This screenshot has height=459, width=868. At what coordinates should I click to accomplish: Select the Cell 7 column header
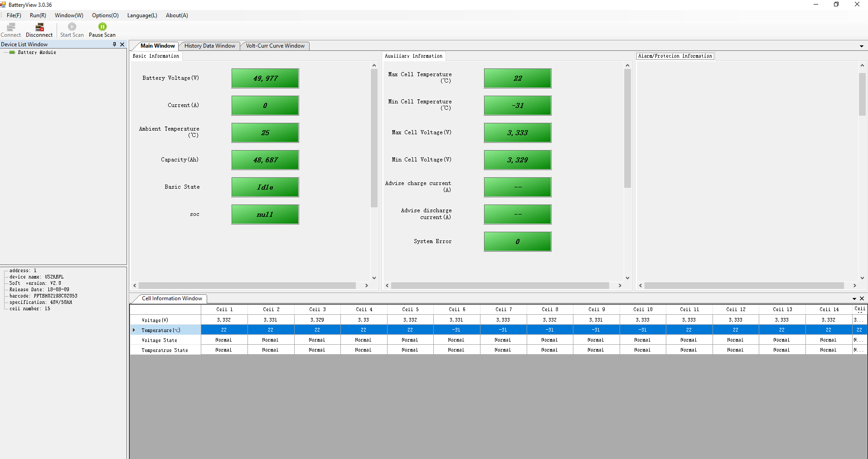pos(504,309)
